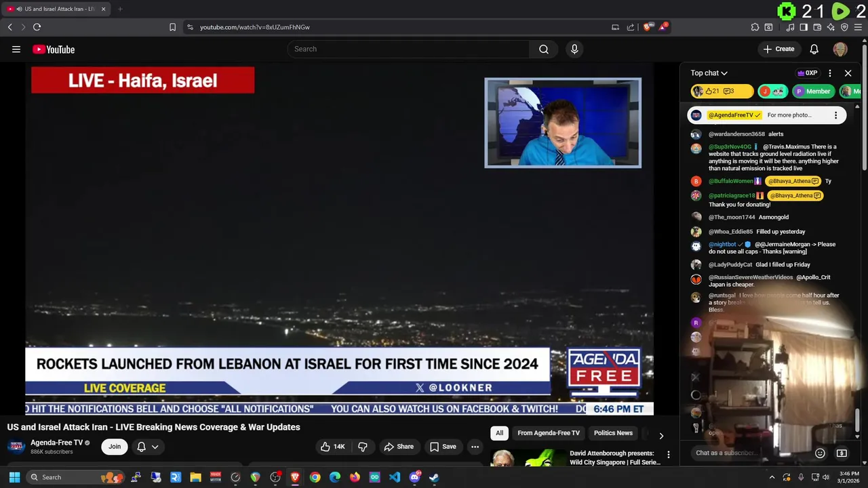Open Steam from taskbar
The height and width of the screenshot is (488, 868).
(x=434, y=477)
